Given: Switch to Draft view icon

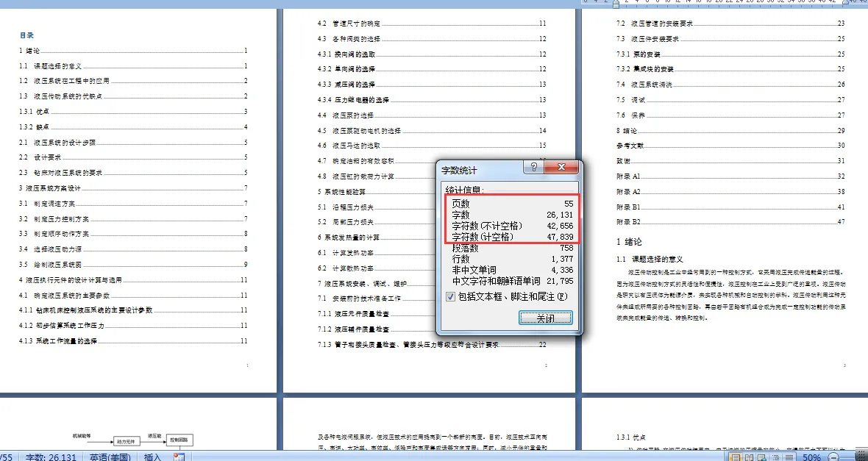Looking at the screenshot, I should tap(789, 457).
